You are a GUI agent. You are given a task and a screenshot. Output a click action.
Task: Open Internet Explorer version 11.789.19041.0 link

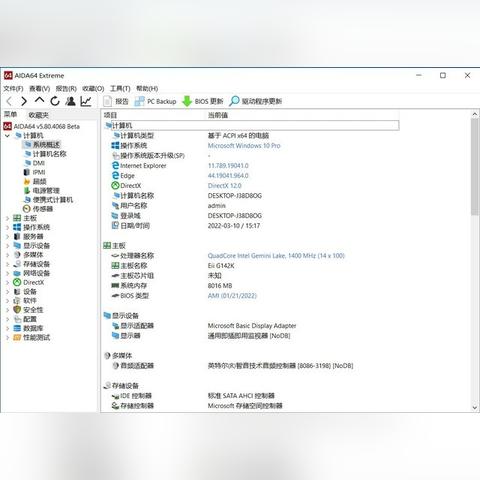tap(228, 166)
